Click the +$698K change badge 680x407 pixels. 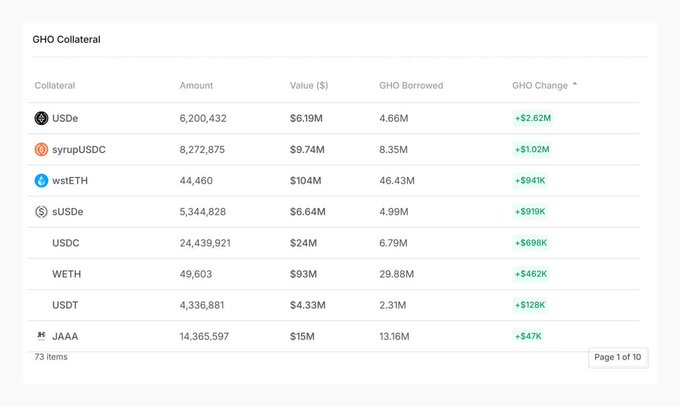pos(531,243)
